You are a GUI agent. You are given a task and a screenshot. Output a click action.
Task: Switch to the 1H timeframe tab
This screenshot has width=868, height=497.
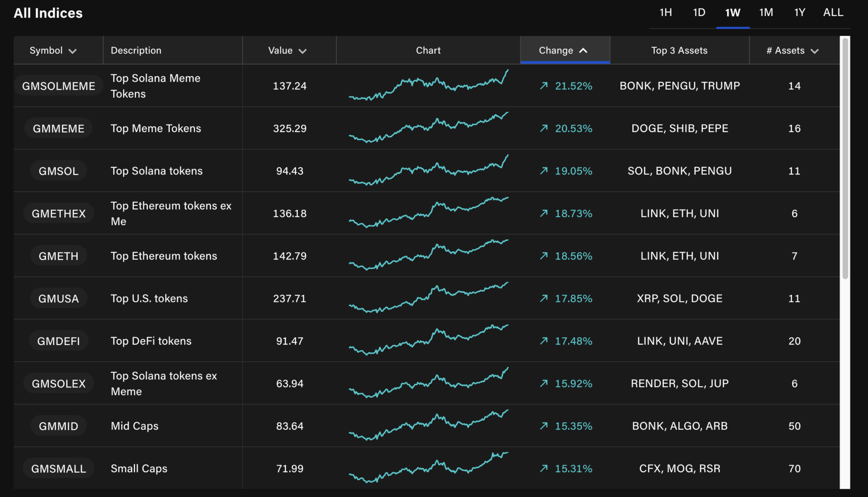(665, 12)
